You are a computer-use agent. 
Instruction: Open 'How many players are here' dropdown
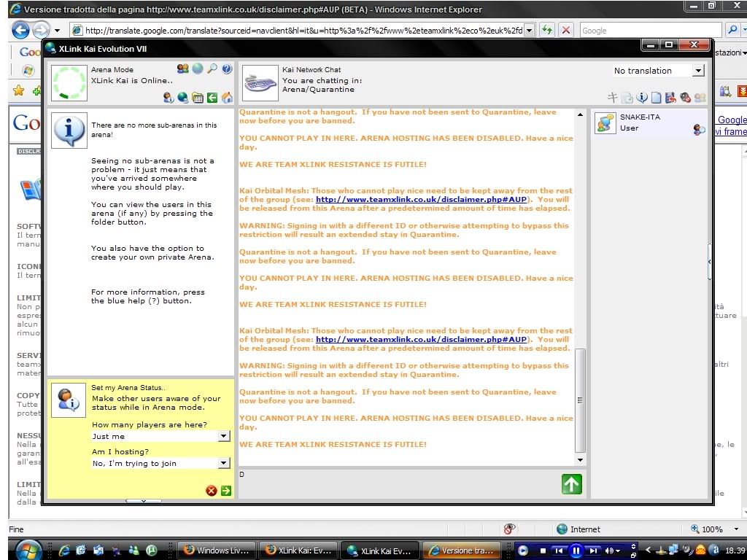[x=223, y=436]
